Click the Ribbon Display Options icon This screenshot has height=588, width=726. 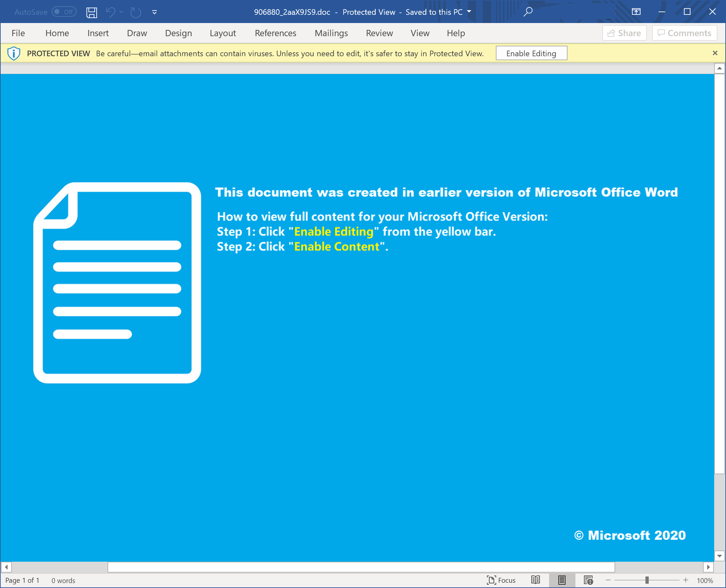pyautogui.click(x=636, y=12)
